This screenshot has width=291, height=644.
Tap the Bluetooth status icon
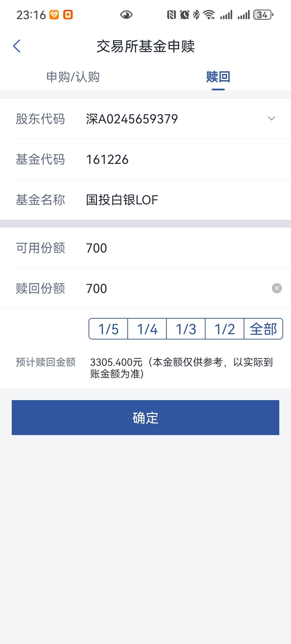point(196,15)
